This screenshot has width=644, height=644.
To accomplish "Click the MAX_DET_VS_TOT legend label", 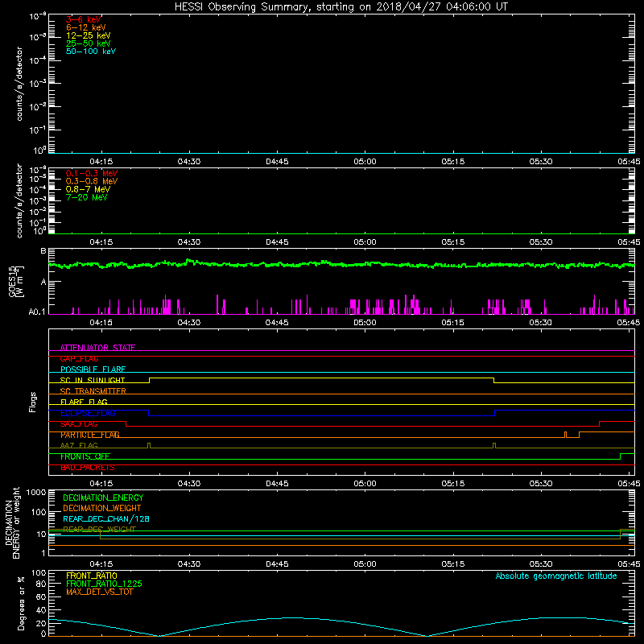I will pyautogui.click(x=99, y=592).
